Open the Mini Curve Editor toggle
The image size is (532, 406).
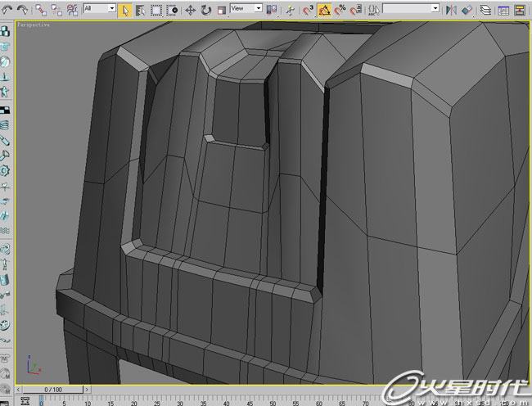click(x=25, y=401)
